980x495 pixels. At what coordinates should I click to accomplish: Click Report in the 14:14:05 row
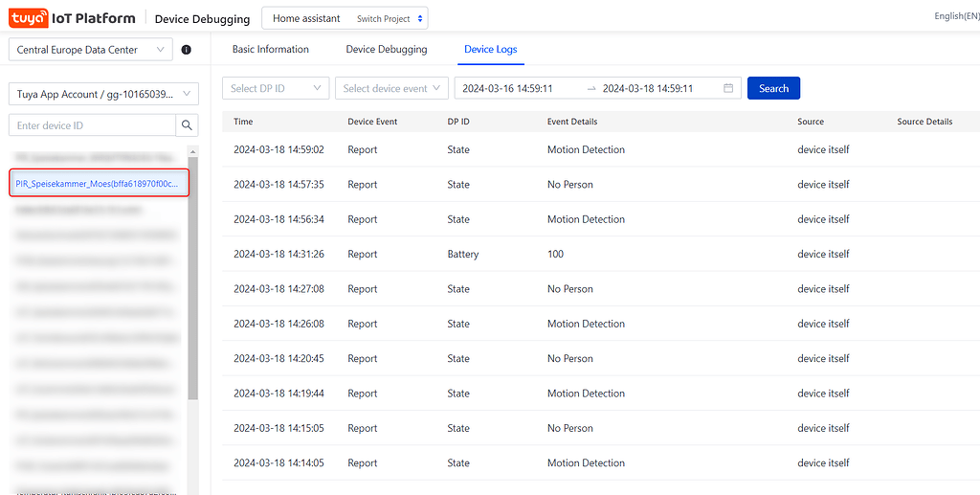(363, 462)
